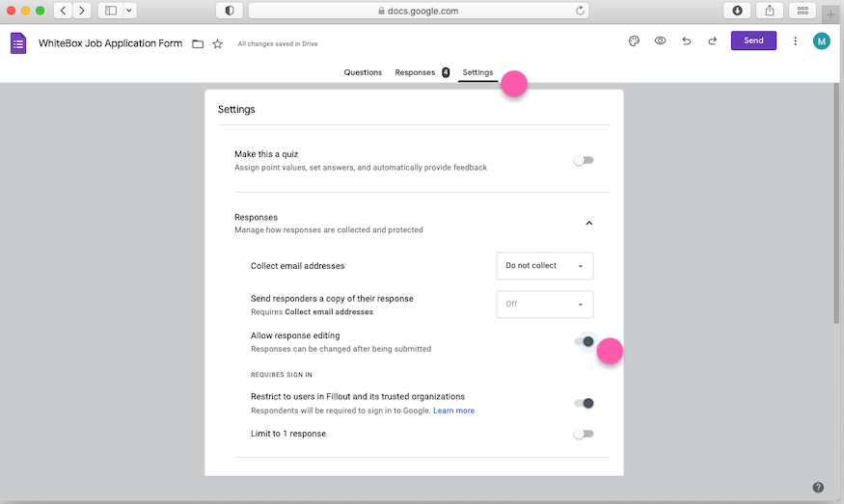Open the customize theme palette icon
844x504 pixels.
(x=634, y=41)
